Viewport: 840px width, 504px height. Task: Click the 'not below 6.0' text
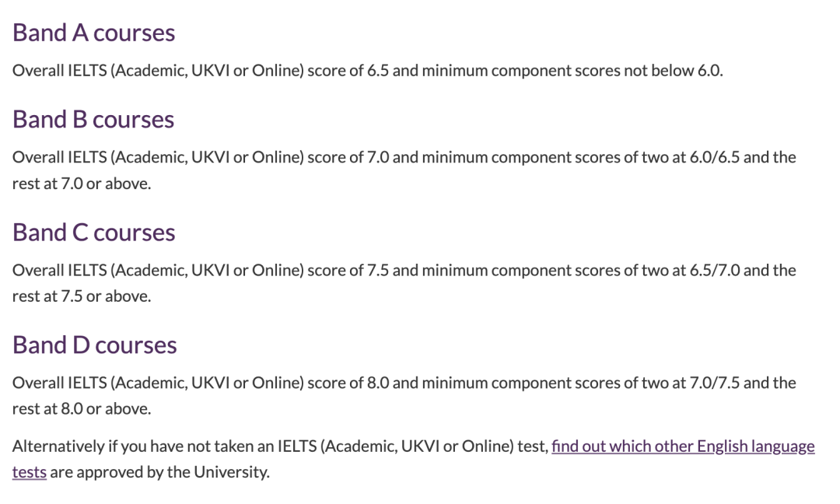point(673,71)
